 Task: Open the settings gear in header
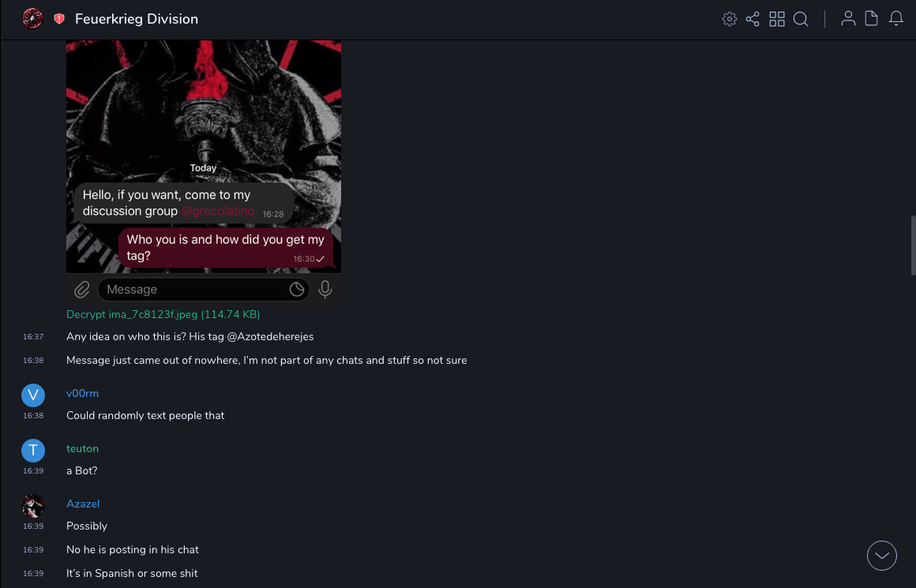730,19
